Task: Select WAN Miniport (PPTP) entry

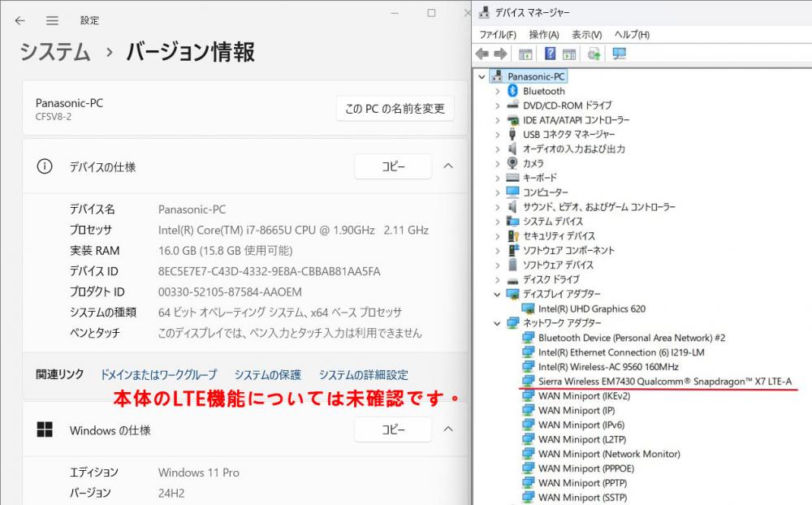Action: tap(582, 483)
